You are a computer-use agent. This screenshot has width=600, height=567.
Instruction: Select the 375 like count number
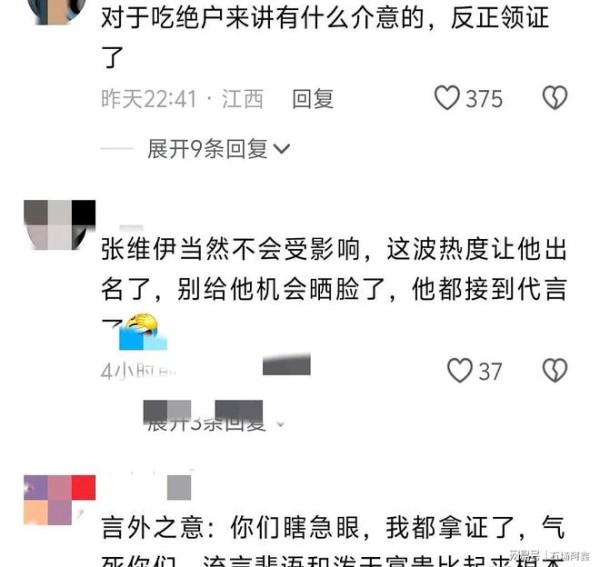tap(484, 99)
